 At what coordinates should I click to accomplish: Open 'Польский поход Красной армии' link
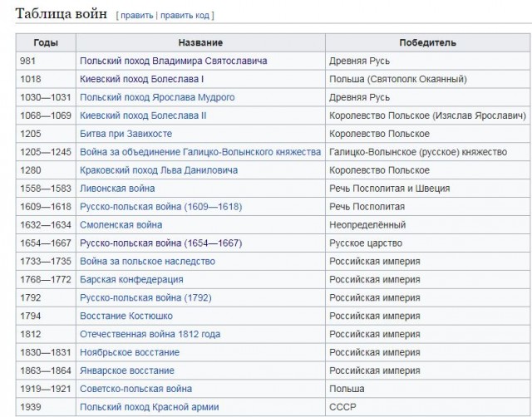pos(150,407)
